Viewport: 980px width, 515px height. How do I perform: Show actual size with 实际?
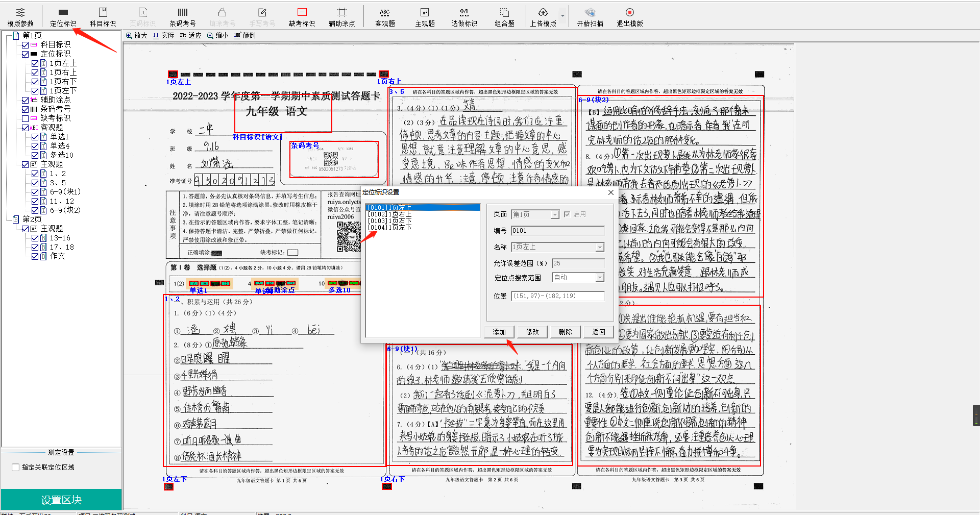point(164,35)
